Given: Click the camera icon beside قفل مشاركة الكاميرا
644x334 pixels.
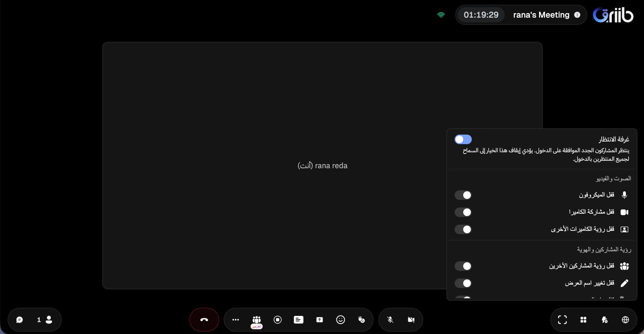Looking at the screenshot, I should [x=624, y=212].
